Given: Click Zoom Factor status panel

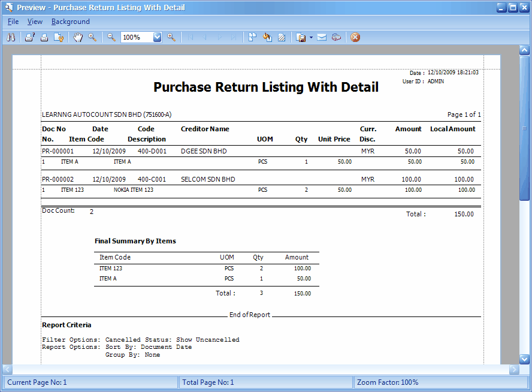Looking at the screenshot, I should (x=441, y=382).
